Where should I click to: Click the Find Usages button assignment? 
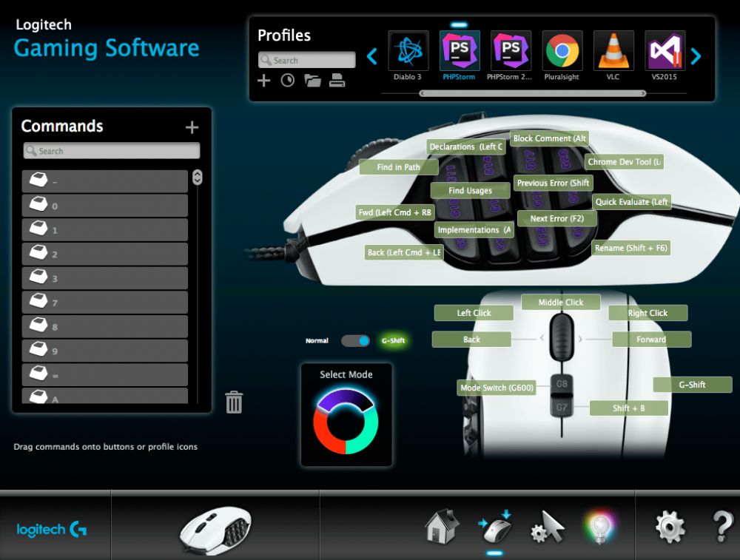(471, 191)
